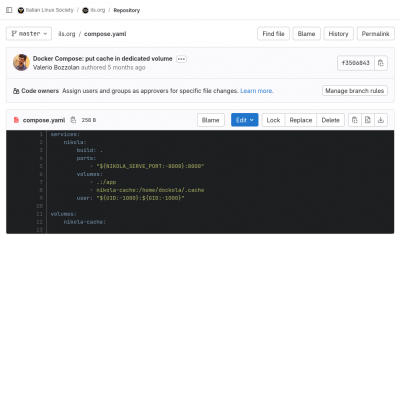The width and height of the screenshot is (400, 400).
Task: Click the Find file button
Action: [x=273, y=34]
